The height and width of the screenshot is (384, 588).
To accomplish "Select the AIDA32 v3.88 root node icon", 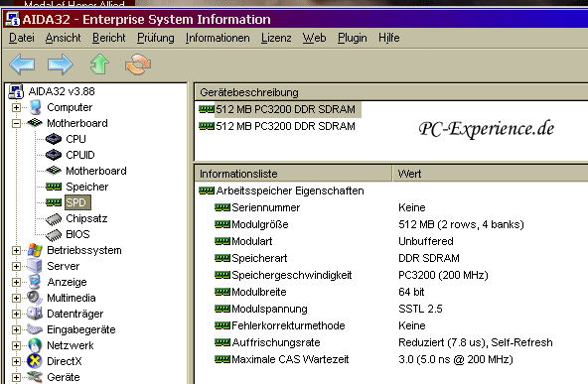I will tap(16, 91).
